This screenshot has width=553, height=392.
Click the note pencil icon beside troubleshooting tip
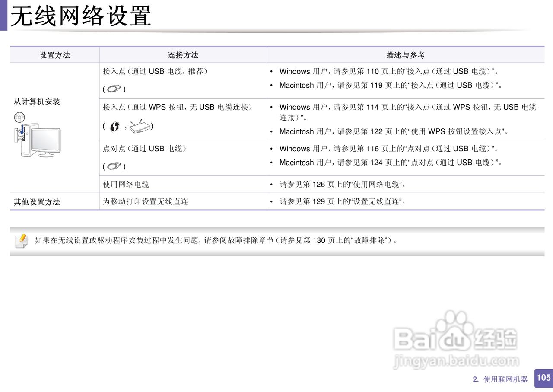(x=21, y=241)
